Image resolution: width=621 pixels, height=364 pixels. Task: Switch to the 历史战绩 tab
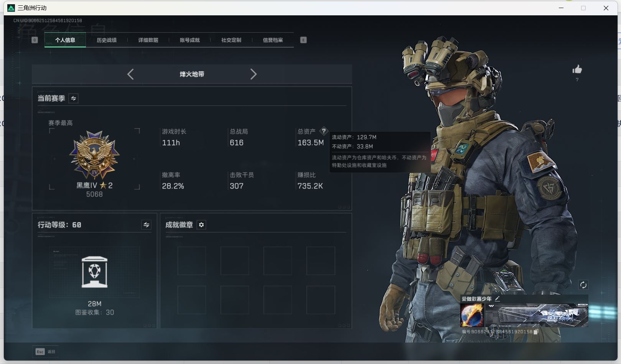coord(107,40)
